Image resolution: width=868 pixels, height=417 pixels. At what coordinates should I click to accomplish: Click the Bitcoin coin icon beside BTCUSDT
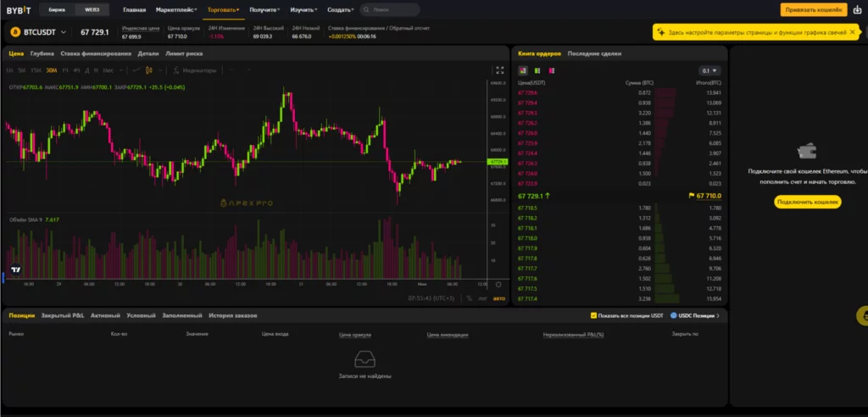(15, 32)
